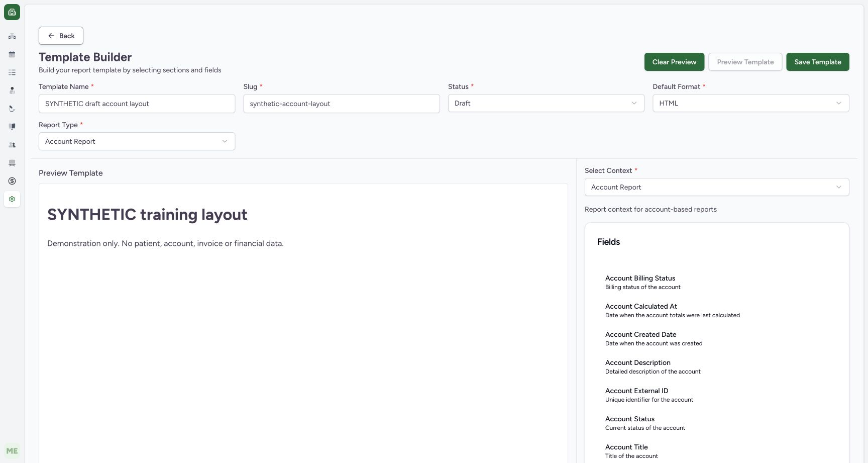Open the facility building sidebar icon
This screenshot has width=868, height=463.
[x=12, y=36]
